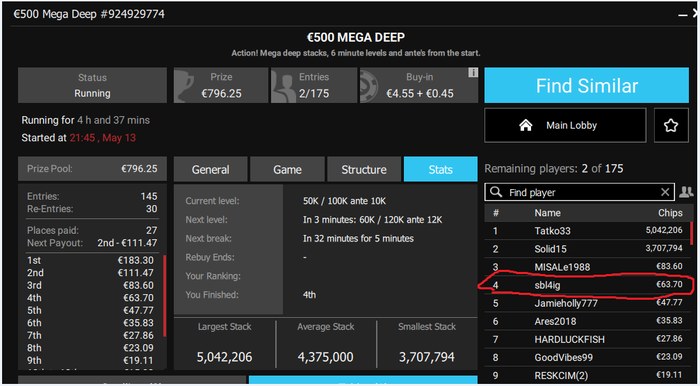The height and width of the screenshot is (386, 700).
Task: Click the Prize Pool €796.25 header
Action: click(x=92, y=169)
